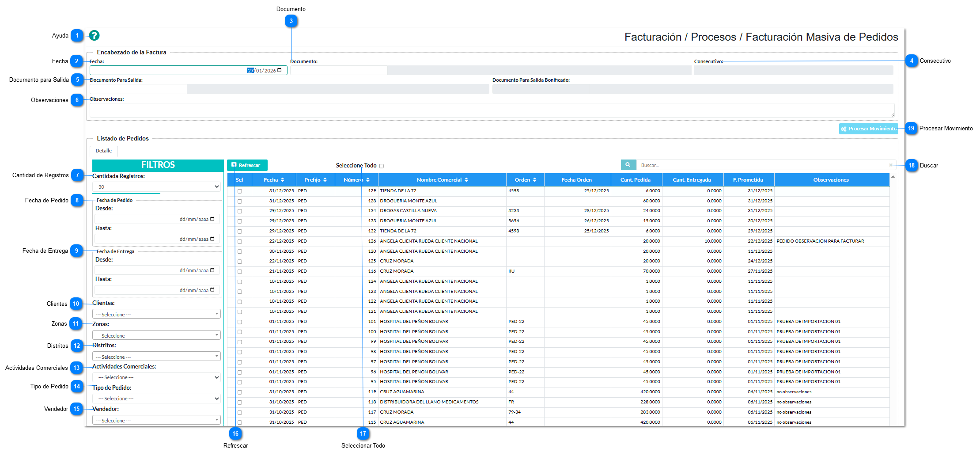Enable the Seleccione Todo checkbox
Viewport: 980px width, 456px height.
click(x=382, y=166)
